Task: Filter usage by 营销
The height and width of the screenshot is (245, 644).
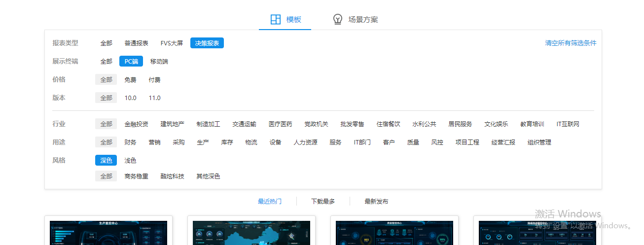Action: point(154,142)
